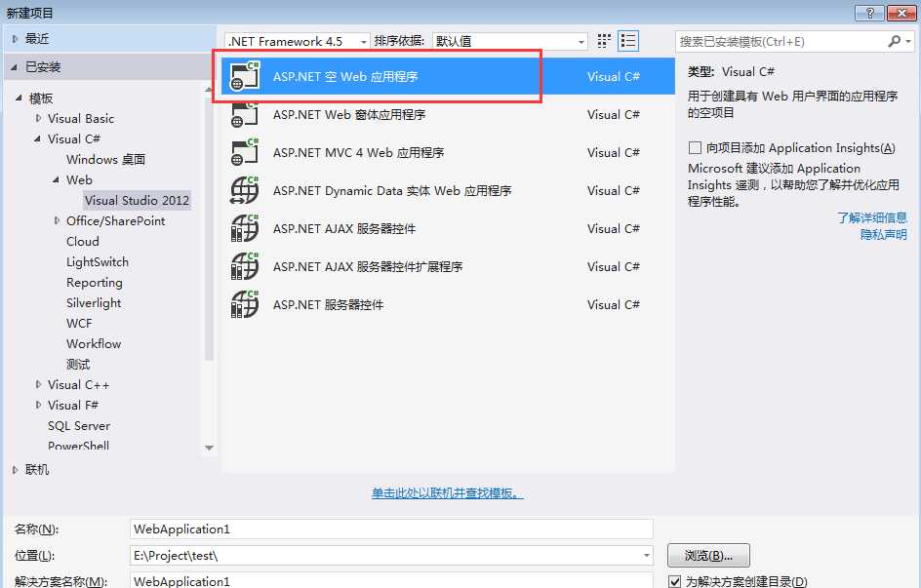
Task: Expand the Visual C++ node
Action: (x=38, y=384)
